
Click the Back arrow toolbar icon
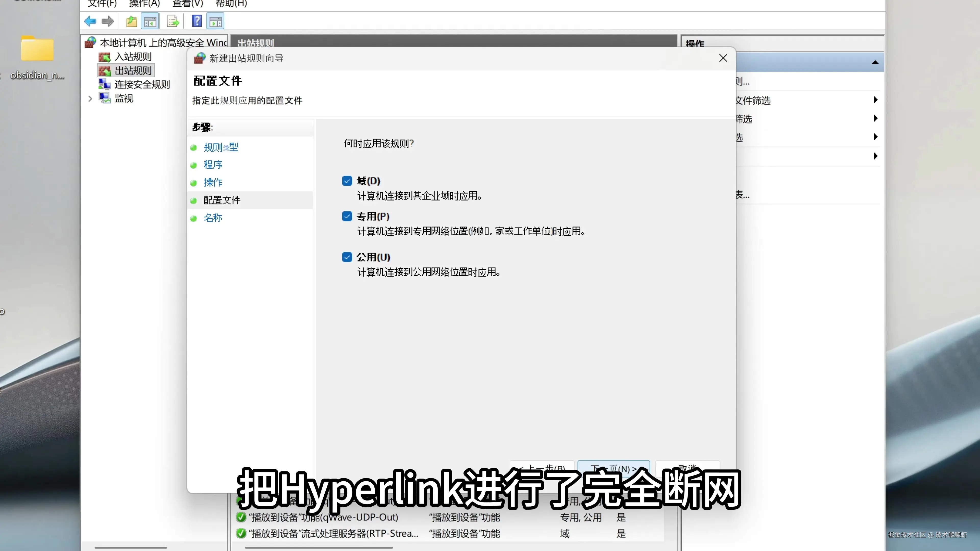90,21
